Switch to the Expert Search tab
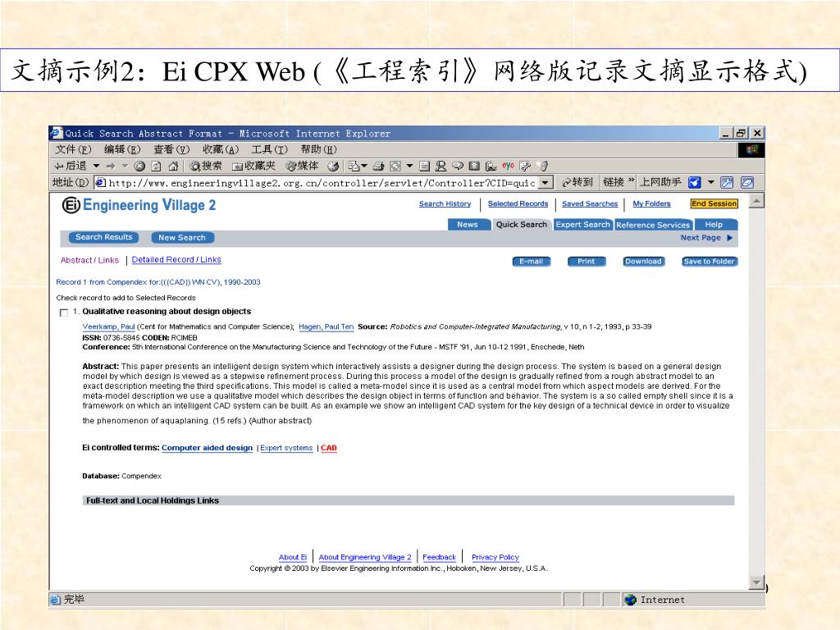840x630 pixels. coord(583,225)
